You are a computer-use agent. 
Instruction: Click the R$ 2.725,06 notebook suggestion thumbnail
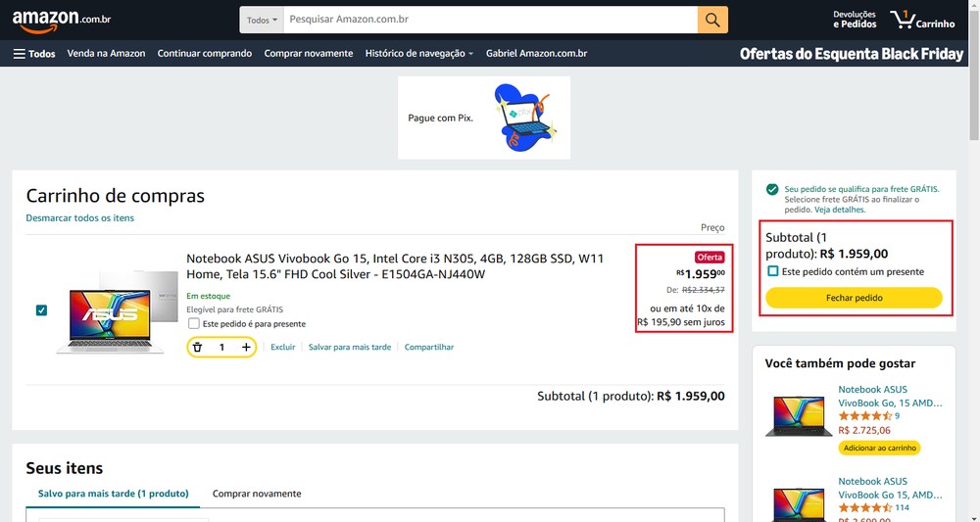click(799, 416)
